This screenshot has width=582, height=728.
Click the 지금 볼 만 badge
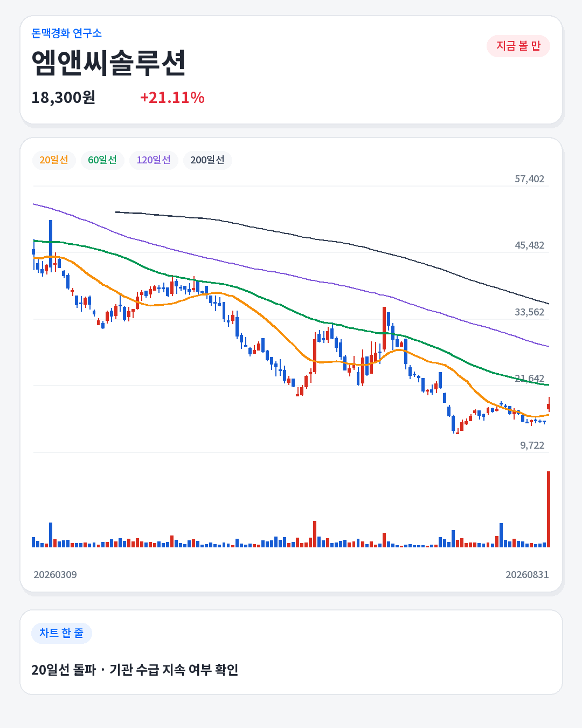pos(518,46)
